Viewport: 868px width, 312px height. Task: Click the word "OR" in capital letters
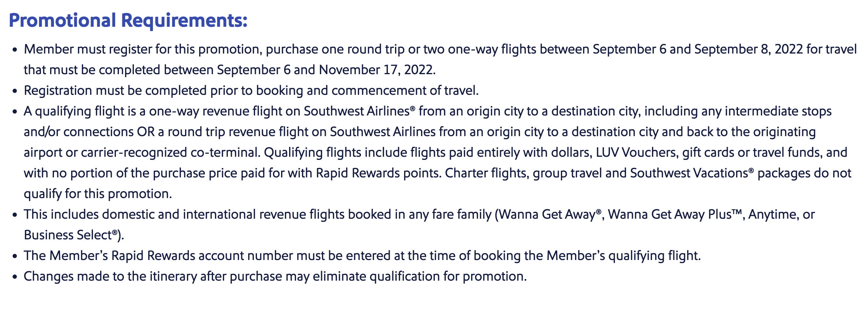click(146, 132)
